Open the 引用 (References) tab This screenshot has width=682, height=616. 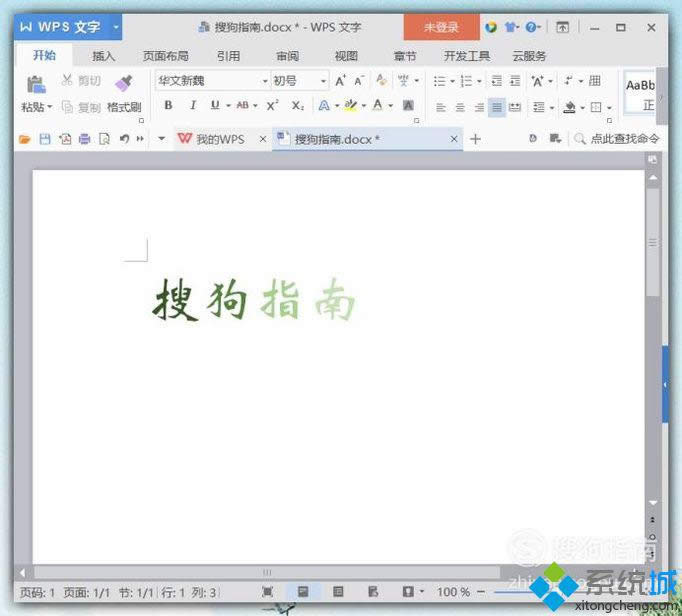(x=229, y=56)
